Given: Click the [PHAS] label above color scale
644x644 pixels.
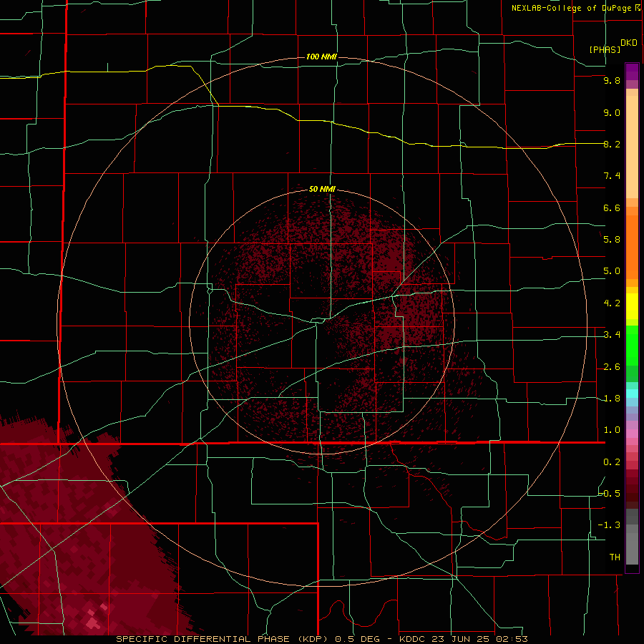Looking at the screenshot, I should coord(605,49).
